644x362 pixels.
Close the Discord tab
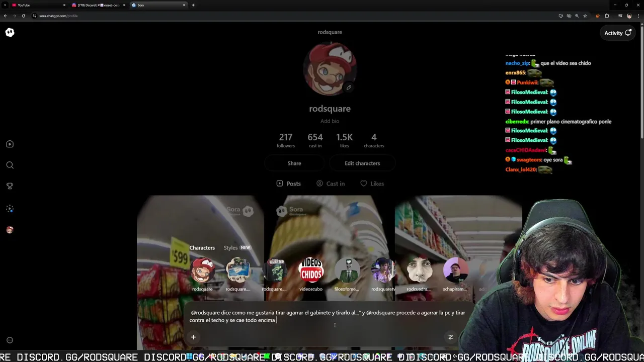point(124,5)
